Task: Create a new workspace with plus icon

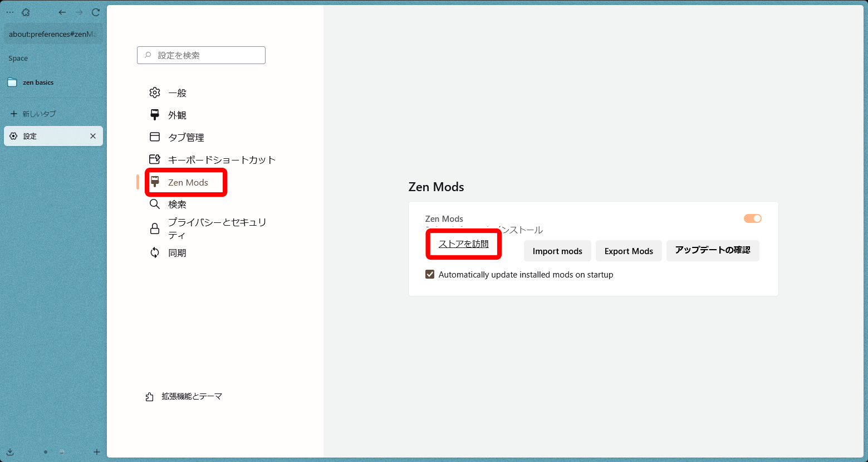Action: 96,452
